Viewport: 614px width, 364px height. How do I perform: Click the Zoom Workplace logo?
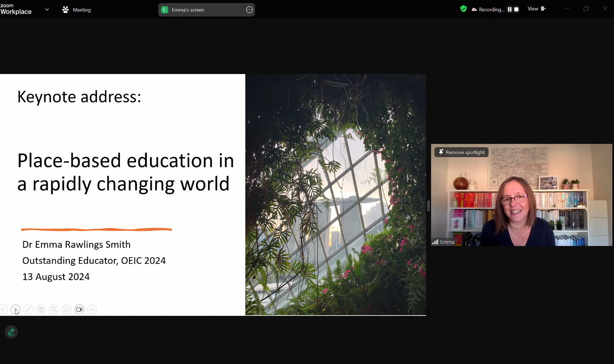click(16, 9)
